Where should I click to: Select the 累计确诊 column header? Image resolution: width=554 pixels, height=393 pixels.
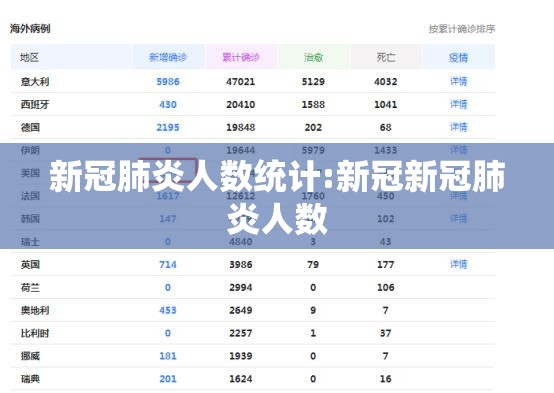[x=241, y=57]
